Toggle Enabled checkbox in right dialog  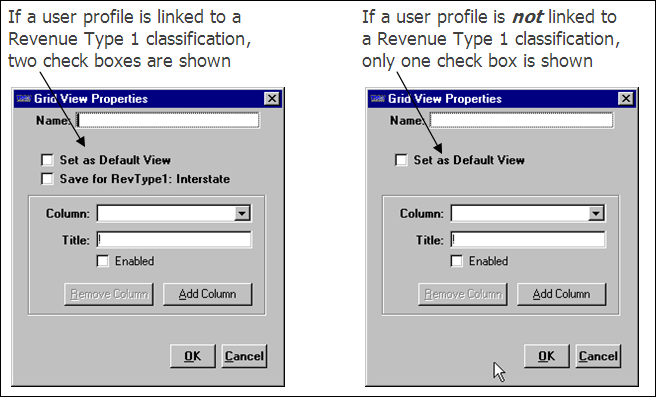(x=456, y=261)
